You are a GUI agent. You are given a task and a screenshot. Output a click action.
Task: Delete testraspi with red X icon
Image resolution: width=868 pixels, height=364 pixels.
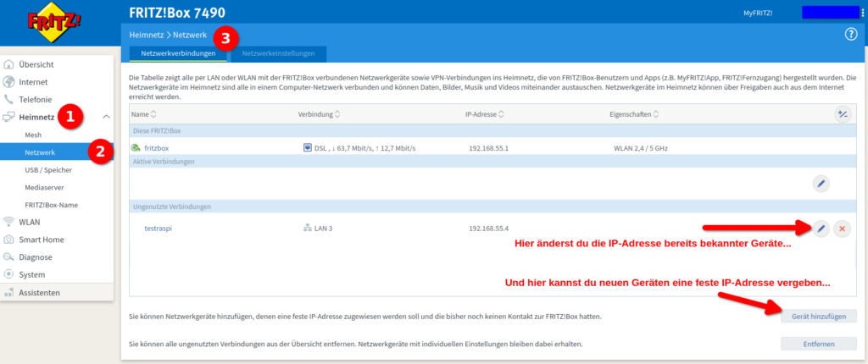point(842,229)
